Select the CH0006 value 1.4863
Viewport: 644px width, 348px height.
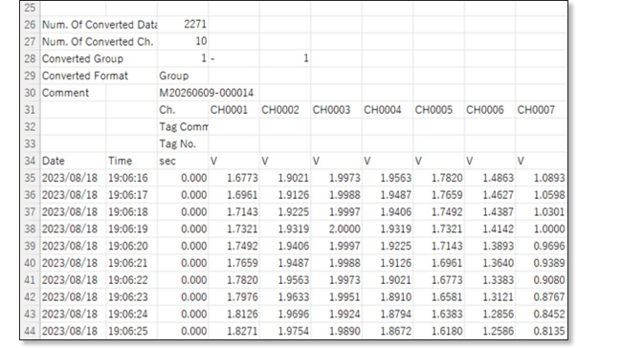(x=490, y=178)
